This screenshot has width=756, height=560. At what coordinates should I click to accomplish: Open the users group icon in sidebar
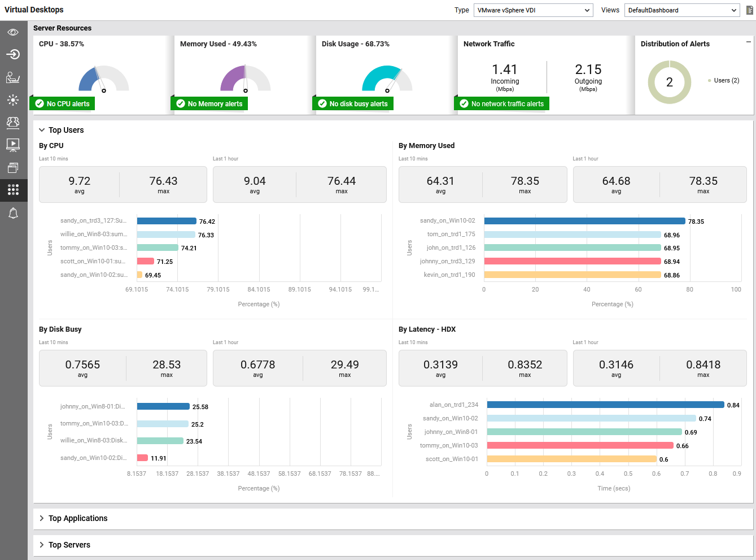tap(13, 122)
